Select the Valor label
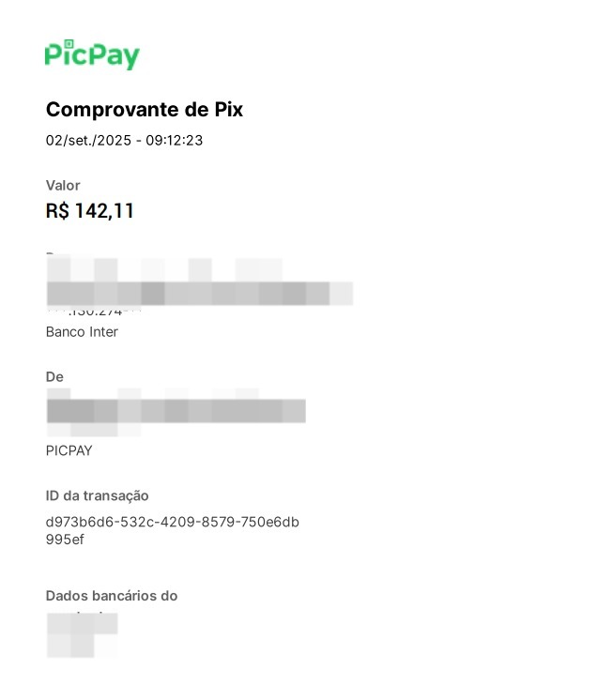 [63, 186]
